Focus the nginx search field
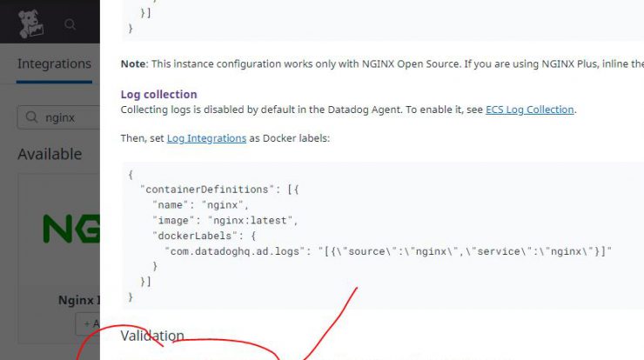This screenshot has height=360, width=644. click(x=58, y=117)
